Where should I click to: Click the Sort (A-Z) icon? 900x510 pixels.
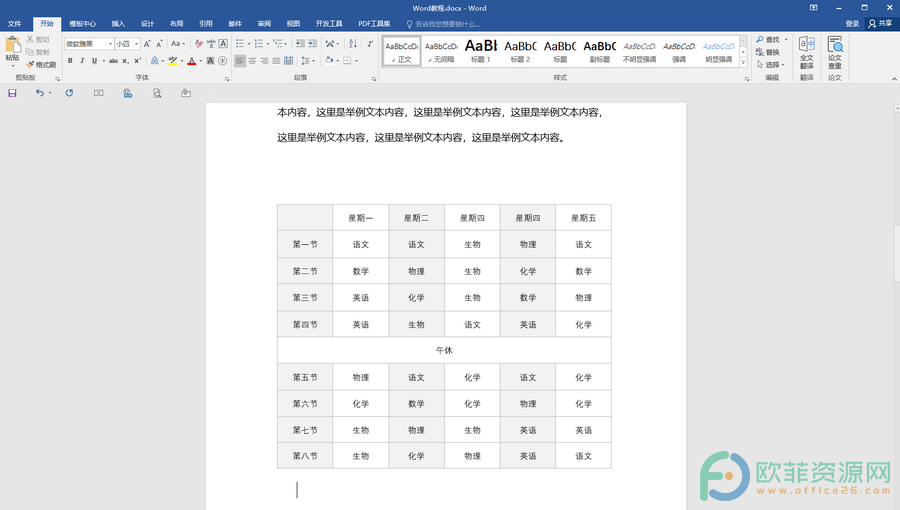(353, 44)
